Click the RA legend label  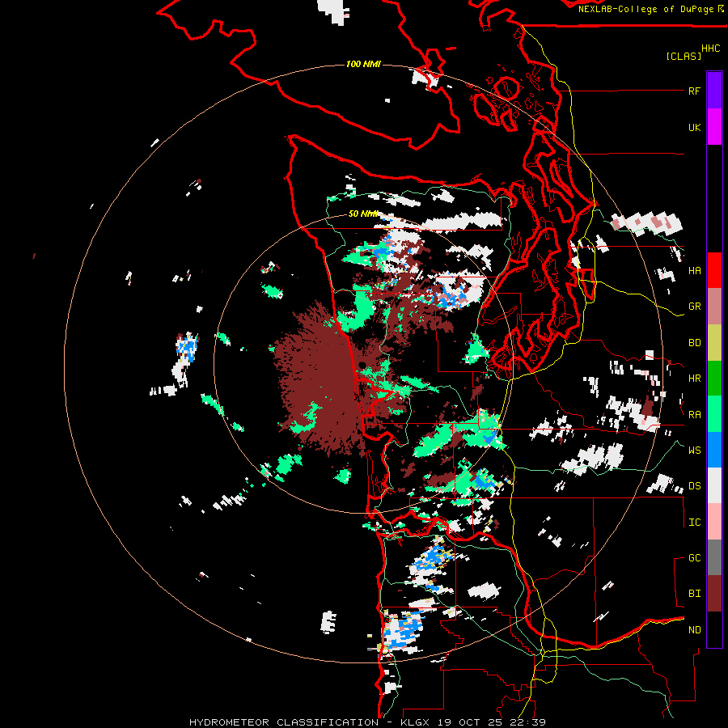(x=694, y=415)
